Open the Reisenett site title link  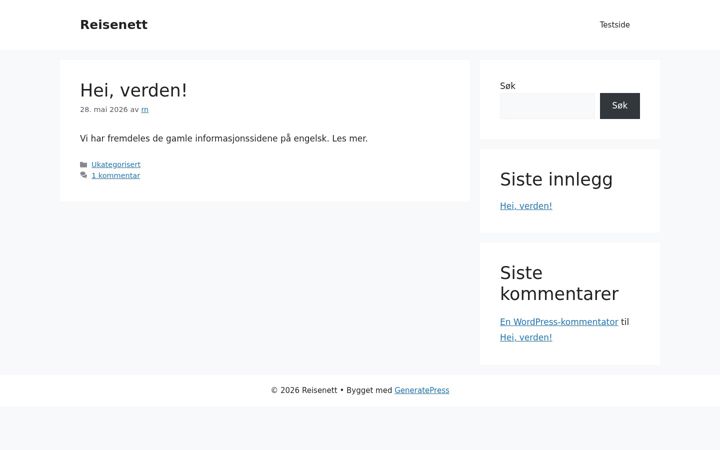pyautogui.click(x=113, y=24)
